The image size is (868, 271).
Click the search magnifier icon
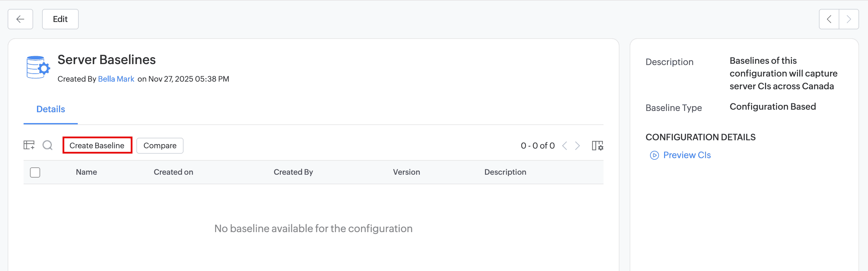pos(47,145)
